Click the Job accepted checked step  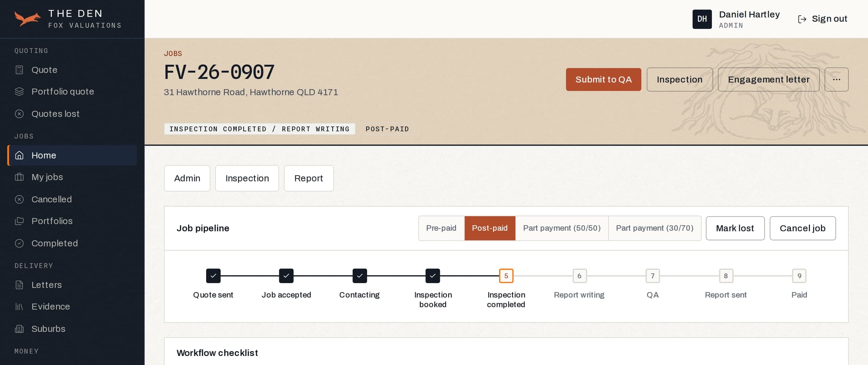click(286, 276)
